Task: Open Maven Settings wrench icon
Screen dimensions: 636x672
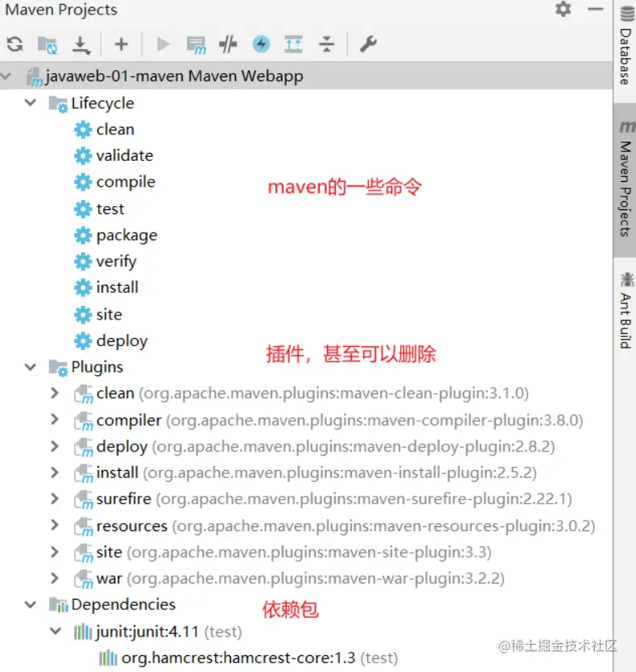Action: (368, 44)
